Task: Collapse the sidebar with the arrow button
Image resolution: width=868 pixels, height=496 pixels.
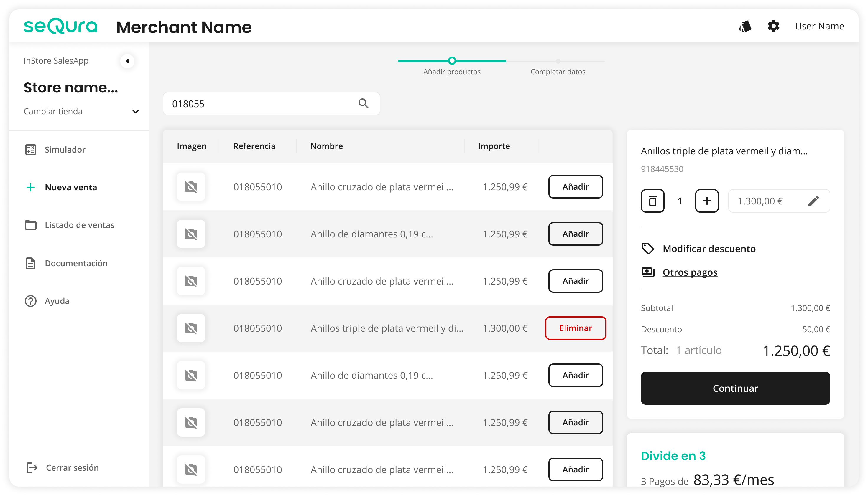Action: click(x=127, y=61)
